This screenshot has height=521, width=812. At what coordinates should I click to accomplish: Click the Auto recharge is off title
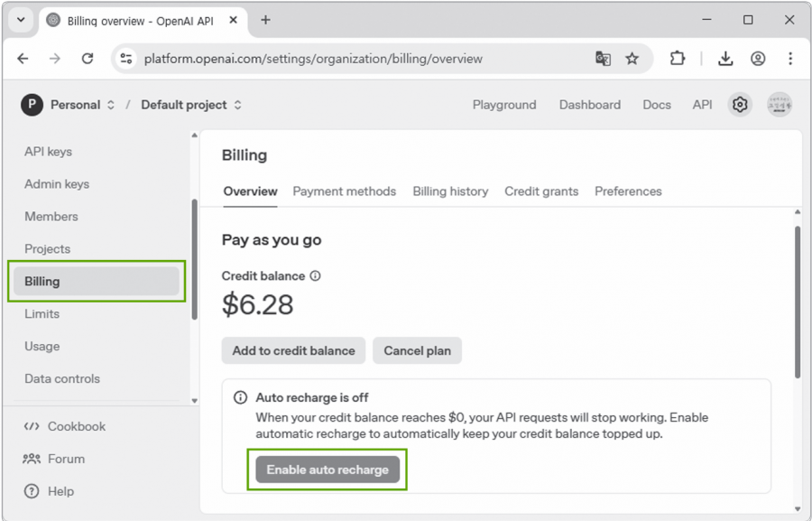coord(312,397)
